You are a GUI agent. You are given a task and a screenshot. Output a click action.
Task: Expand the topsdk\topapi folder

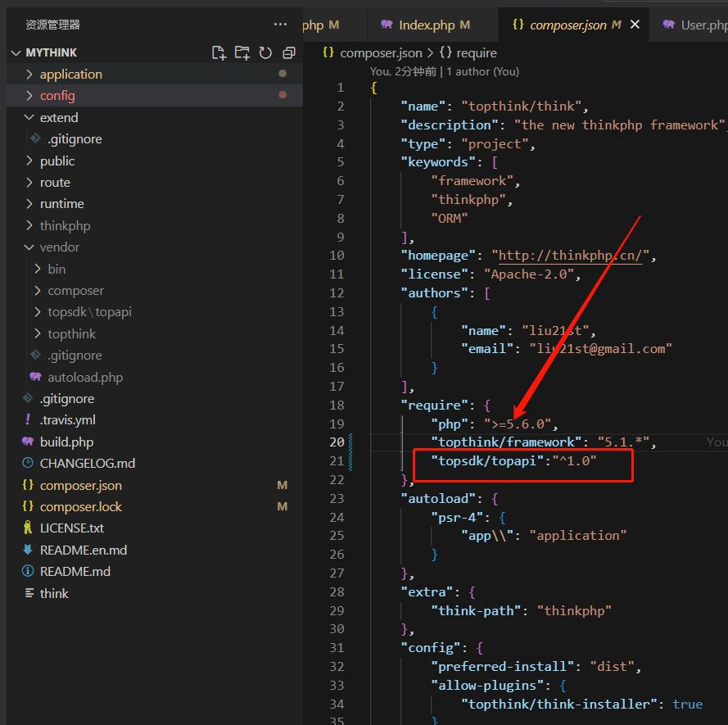coord(89,312)
